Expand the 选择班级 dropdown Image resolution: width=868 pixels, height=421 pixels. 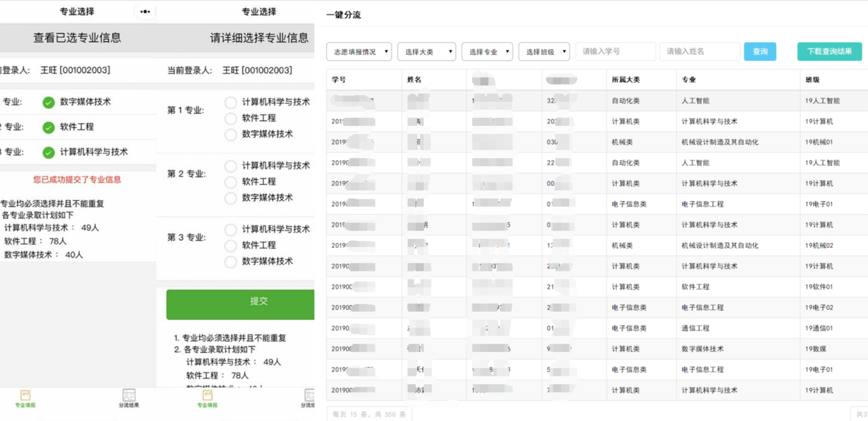[x=544, y=52]
